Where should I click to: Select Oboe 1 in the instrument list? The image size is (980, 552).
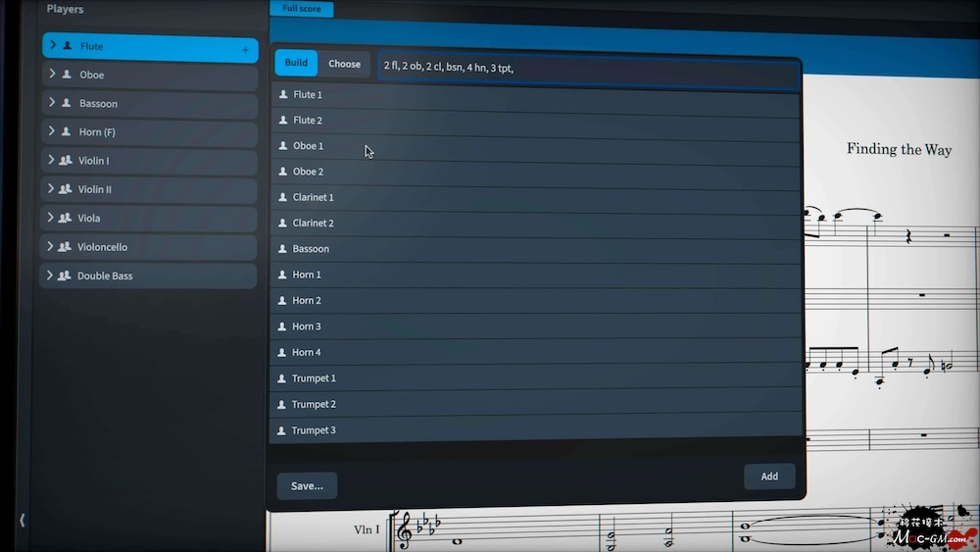[x=308, y=146]
